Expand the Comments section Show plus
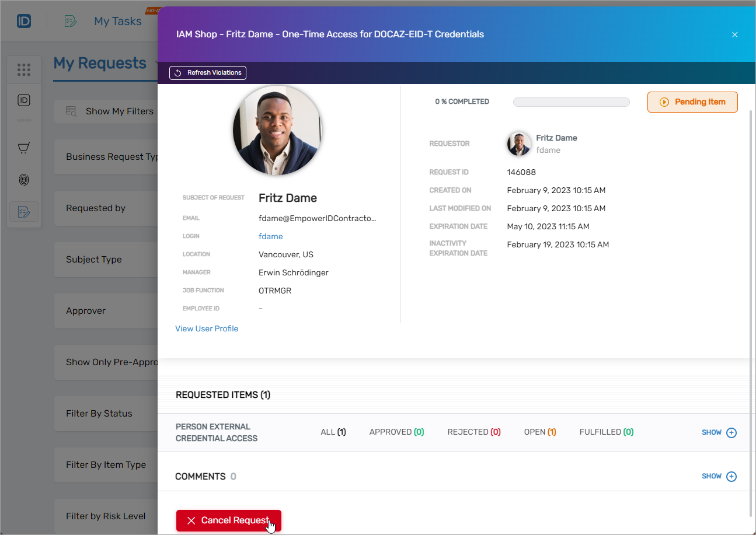This screenshot has height=535, width=756. [731, 477]
